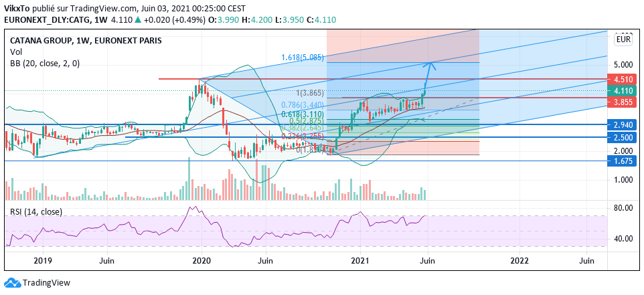
Task: Click the 1(3.865) Fibonacci level label
Action: click(x=311, y=93)
